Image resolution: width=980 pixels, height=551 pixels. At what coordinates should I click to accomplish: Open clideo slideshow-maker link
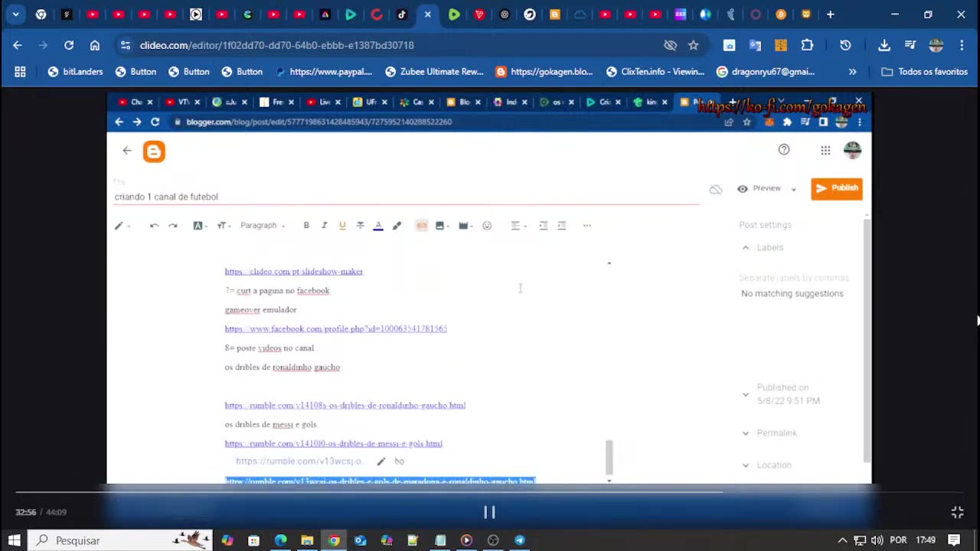[x=294, y=272]
